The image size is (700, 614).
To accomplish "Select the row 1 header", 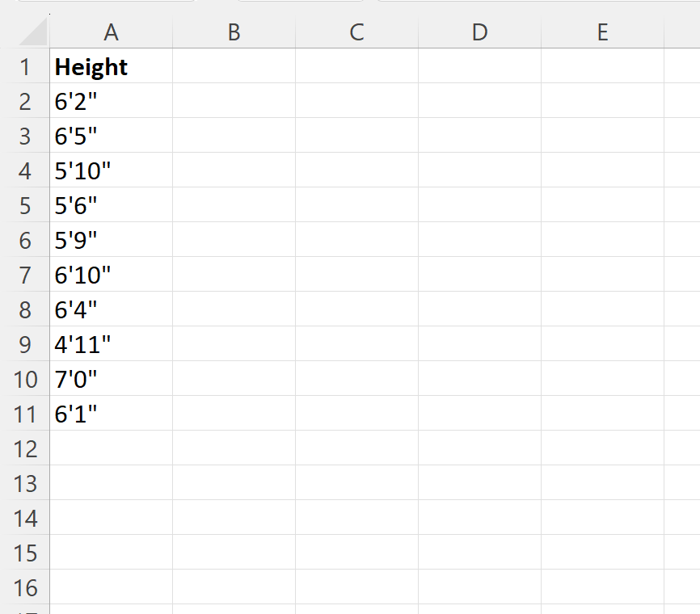I will [25, 67].
